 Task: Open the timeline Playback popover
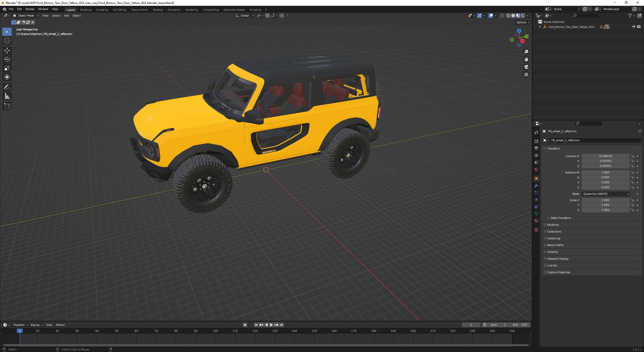point(20,325)
